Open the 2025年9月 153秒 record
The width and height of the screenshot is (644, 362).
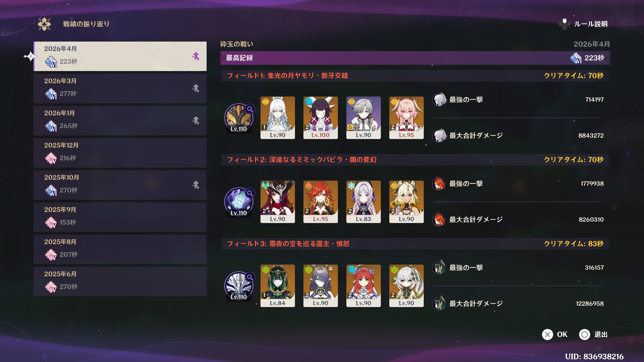click(x=120, y=217)
